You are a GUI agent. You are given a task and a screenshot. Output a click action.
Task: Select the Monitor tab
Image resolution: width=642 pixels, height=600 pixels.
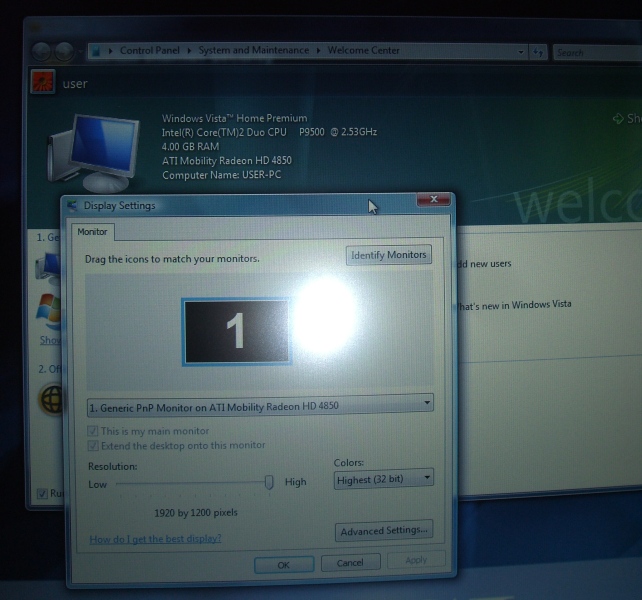pos(93,232)
